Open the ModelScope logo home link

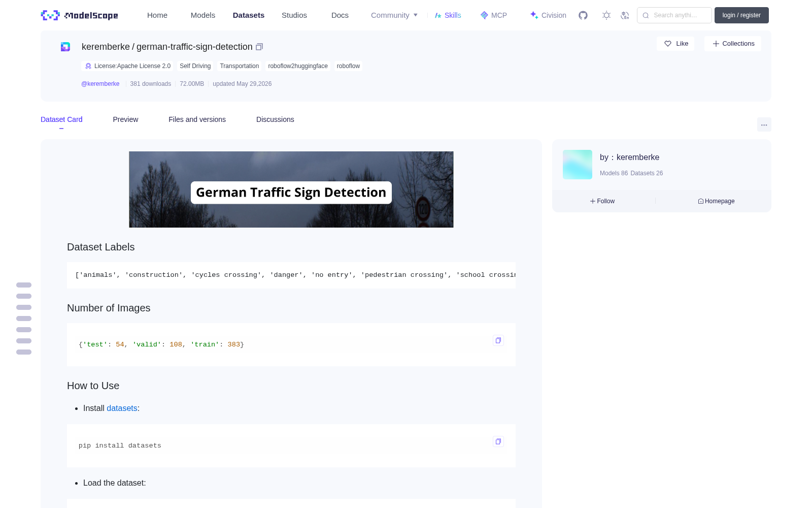[80, 15]
